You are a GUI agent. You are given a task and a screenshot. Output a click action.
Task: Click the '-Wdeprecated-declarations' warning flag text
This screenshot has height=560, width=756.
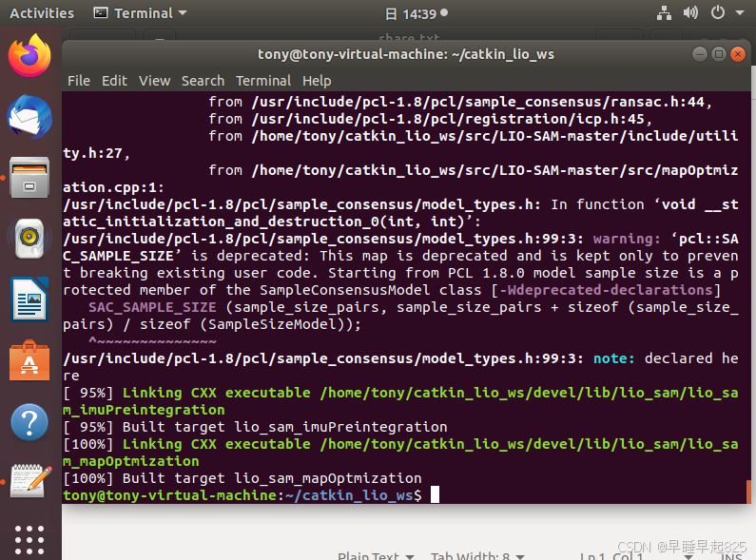[x=606, y=290]
